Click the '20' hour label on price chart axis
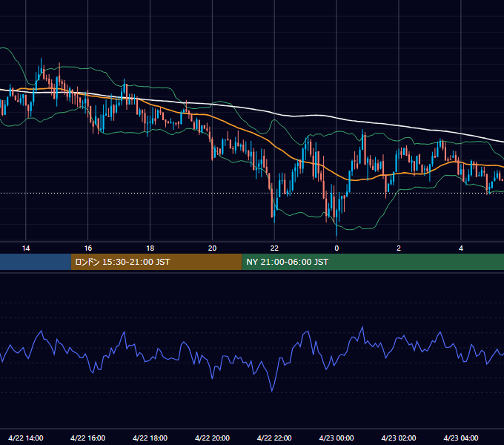 point(212,248)
